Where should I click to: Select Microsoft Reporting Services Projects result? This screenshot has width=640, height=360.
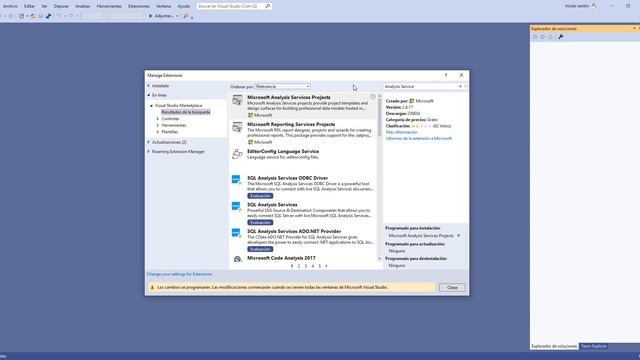(x=303, y=133)
